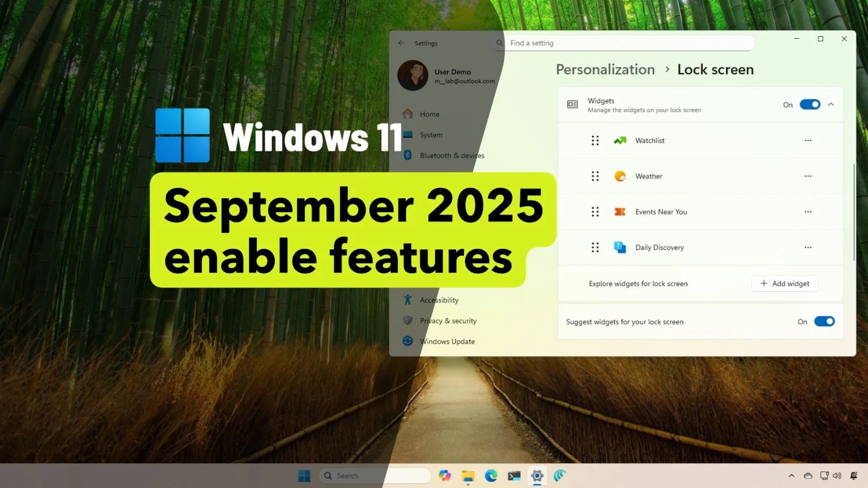The height and width of the screenshot is (488, 868).
Task: Open Windows Update in the sidebar
Action: 447,341
